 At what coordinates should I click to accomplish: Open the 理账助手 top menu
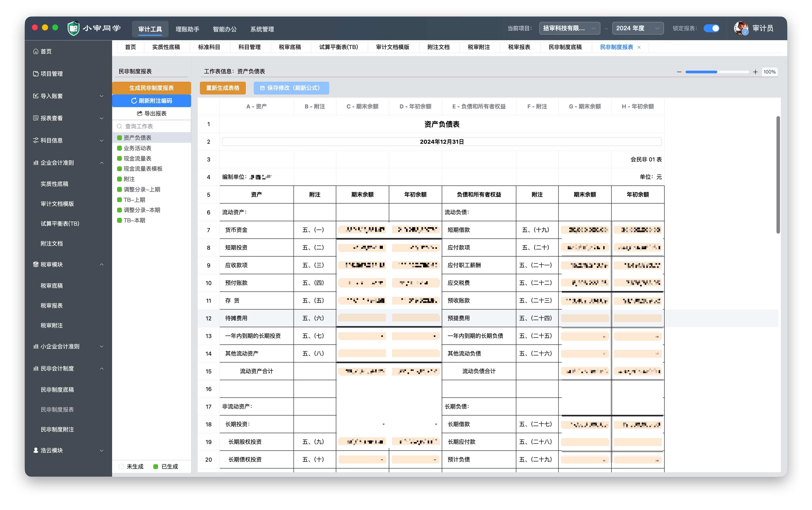pos(187,29)
